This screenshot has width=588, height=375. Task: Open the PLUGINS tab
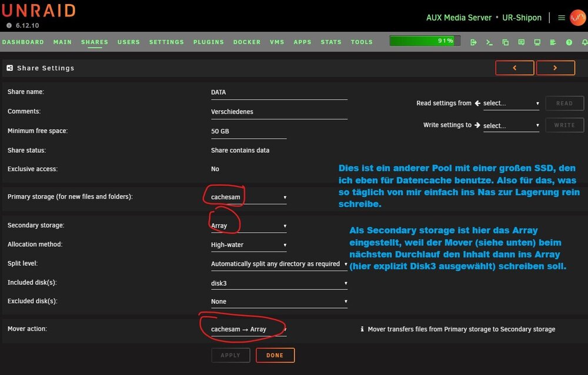(209, 42)
